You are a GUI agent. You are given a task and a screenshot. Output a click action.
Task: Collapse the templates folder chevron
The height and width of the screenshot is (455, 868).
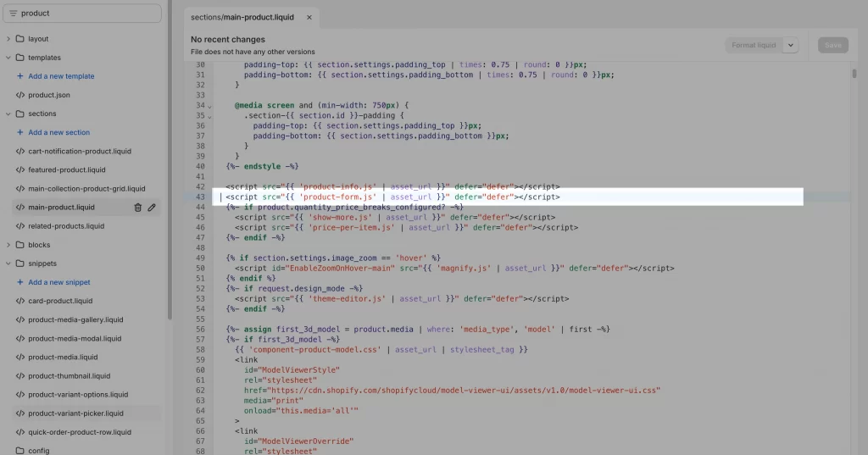pyautogui.click(x=8, y=58)
